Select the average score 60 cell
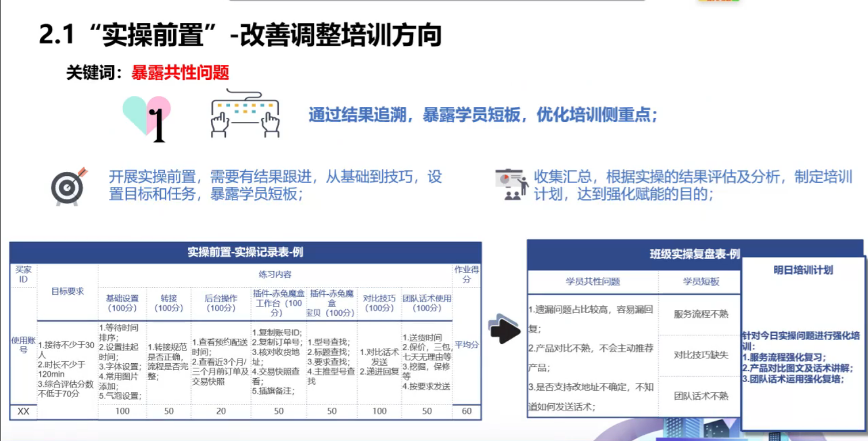 point(467,411)
